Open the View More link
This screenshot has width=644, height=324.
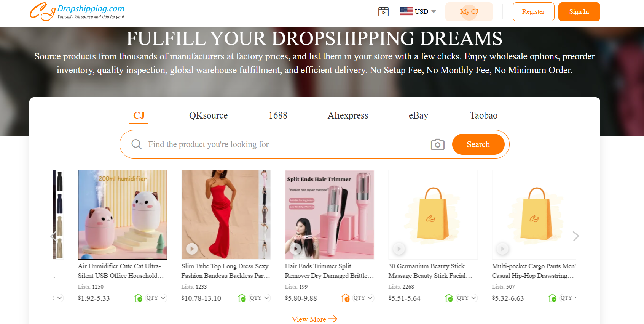314,319
